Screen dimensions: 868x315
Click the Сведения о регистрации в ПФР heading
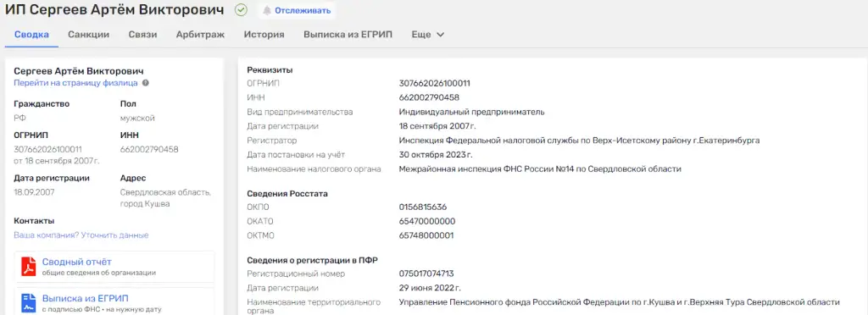coord(312,260)
